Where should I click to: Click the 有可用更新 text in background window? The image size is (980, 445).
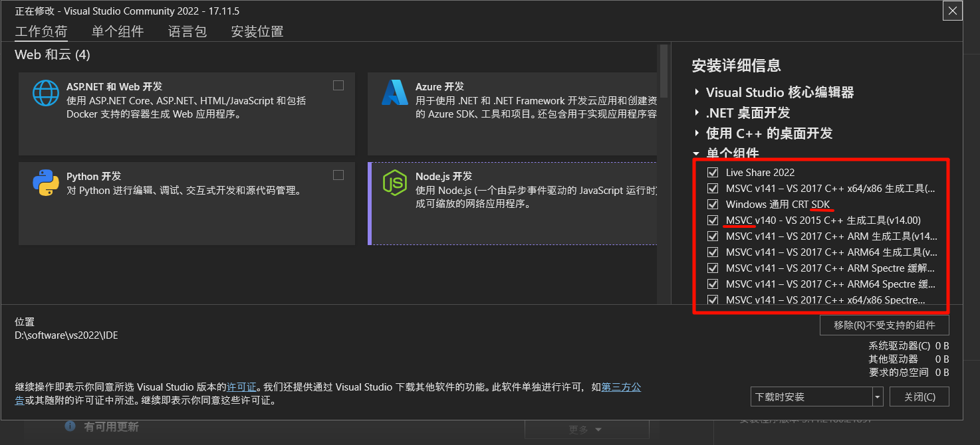(111, 426)
